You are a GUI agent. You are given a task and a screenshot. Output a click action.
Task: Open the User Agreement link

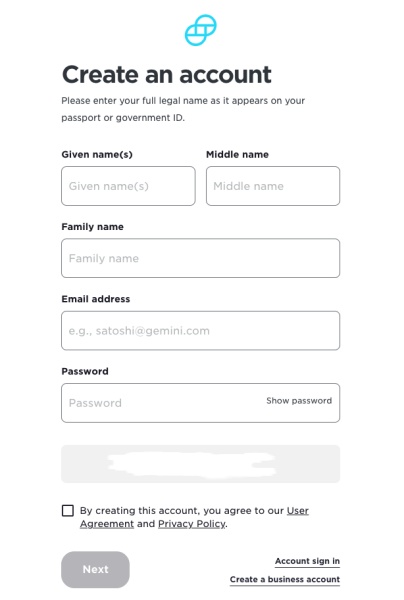tap(194, 517)
